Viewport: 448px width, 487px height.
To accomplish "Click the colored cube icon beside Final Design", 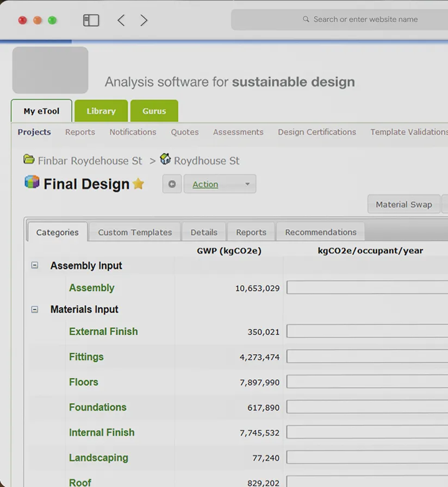I will point(32,183).
